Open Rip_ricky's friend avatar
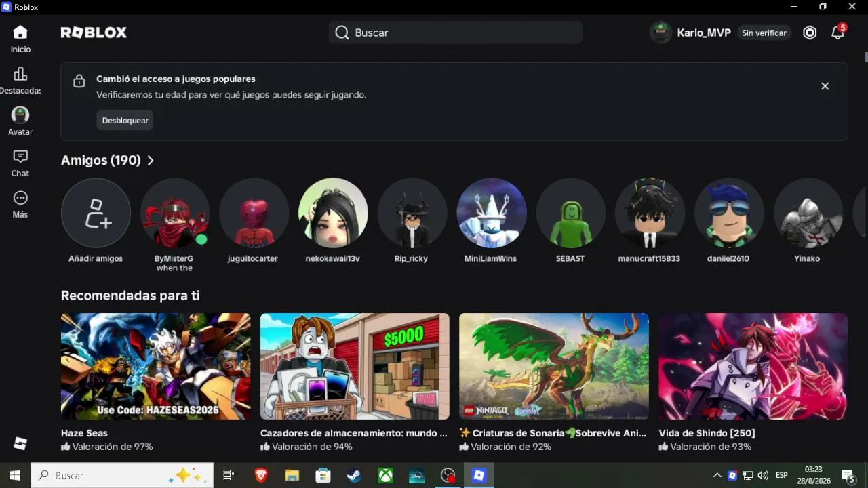 (412, 213)
